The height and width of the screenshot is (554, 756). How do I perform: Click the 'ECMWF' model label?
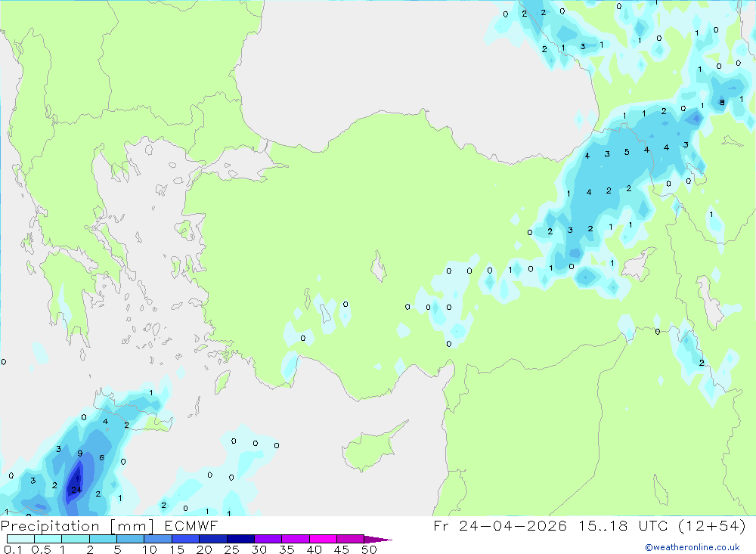click(191, 525)
